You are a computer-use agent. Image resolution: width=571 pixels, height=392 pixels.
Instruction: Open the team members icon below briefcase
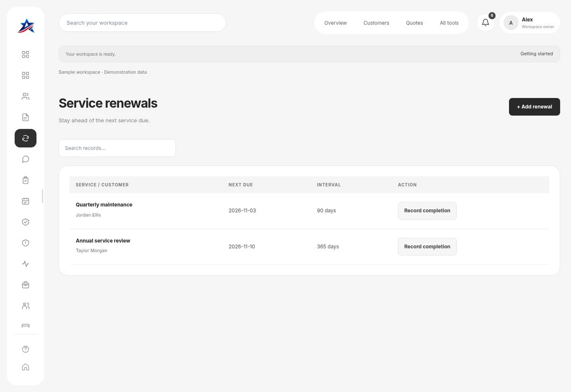click(25, 306)
